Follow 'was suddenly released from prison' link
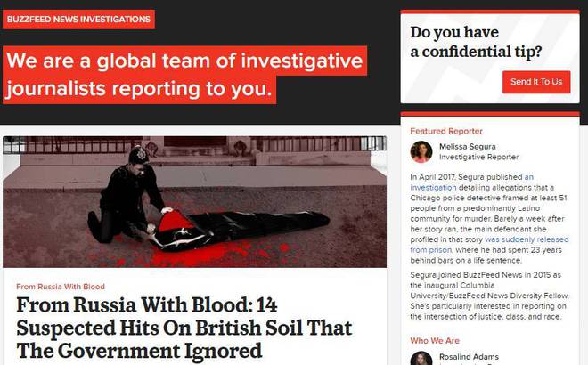 click(x=489, y=244)
